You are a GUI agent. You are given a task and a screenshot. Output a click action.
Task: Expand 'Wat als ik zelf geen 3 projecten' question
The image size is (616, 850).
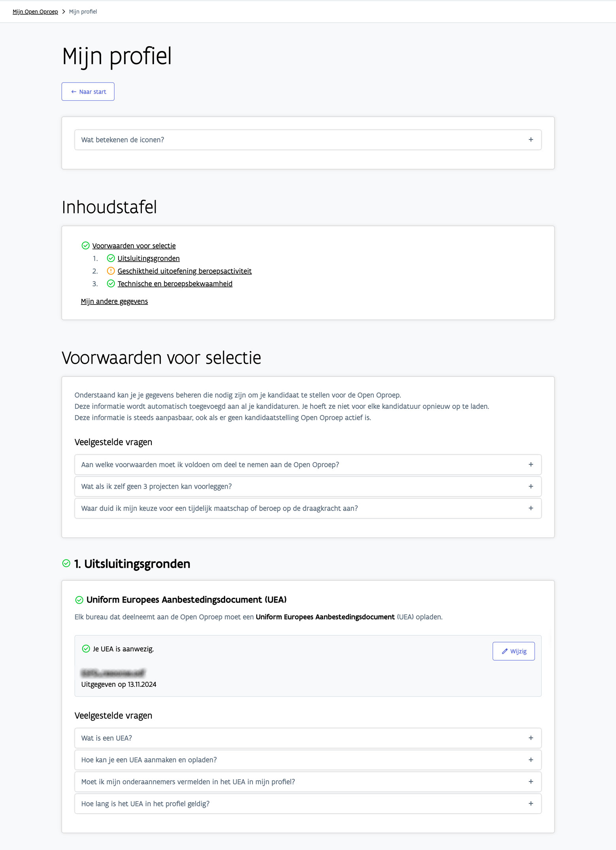coord(308,486)
